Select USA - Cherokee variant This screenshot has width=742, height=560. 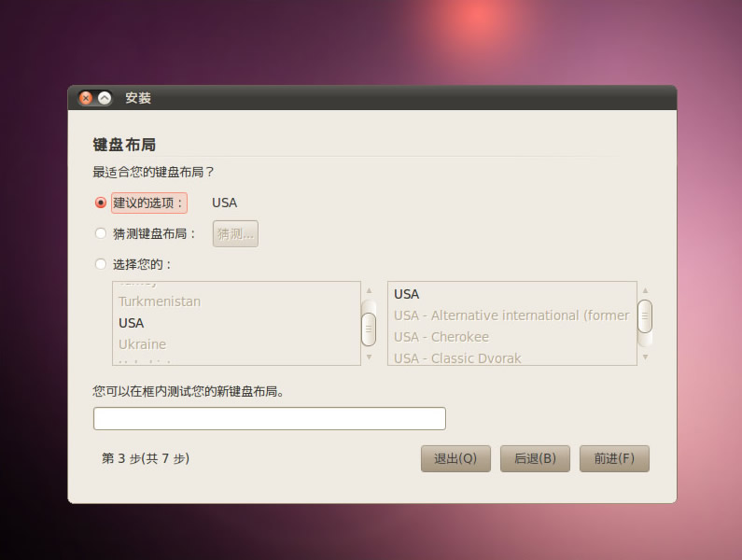coord(512,337)
